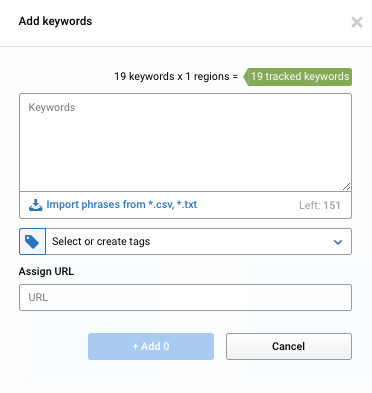The image size is (372, 393).
Task: Click the Add keywords dialog title
Action: point(55,21)
